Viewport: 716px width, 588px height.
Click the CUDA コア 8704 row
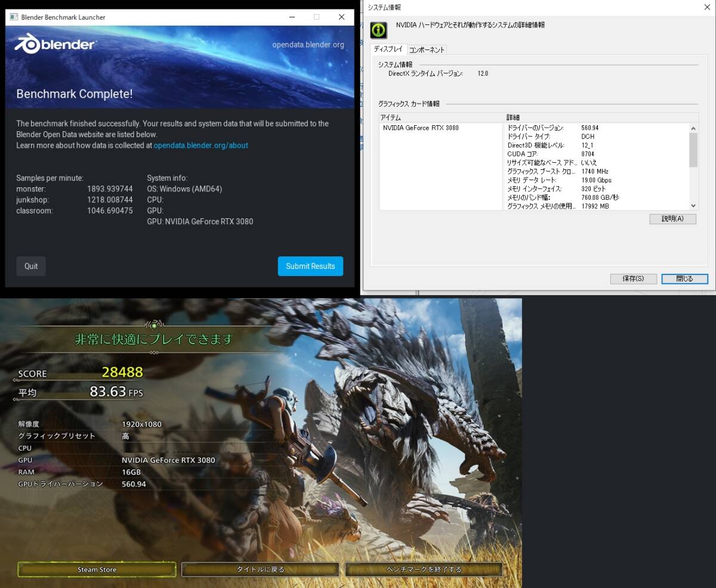click(x=597, y=154)
